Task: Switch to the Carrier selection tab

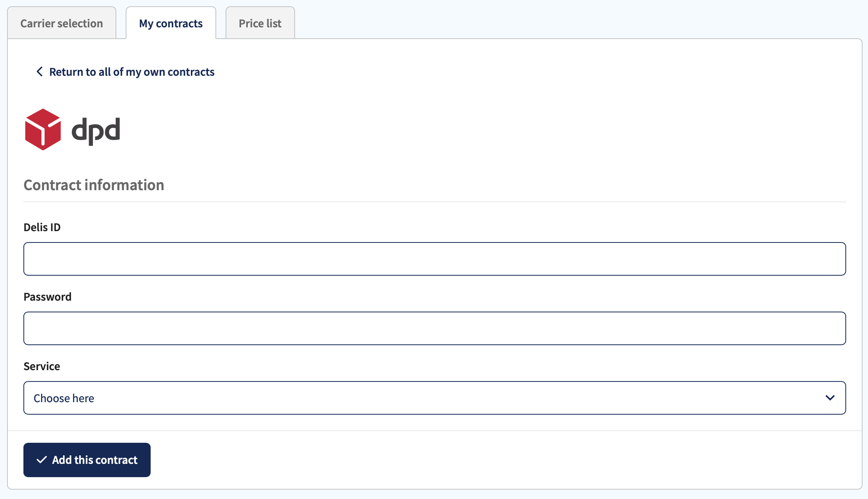Action: pyautogui.click(x=62, y=23)
